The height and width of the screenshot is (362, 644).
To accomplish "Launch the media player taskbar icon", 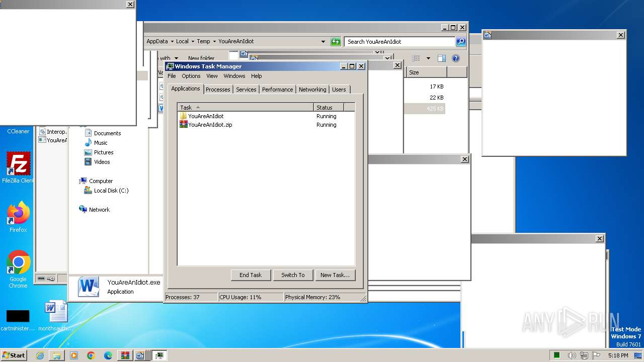I will coord(74,355).
